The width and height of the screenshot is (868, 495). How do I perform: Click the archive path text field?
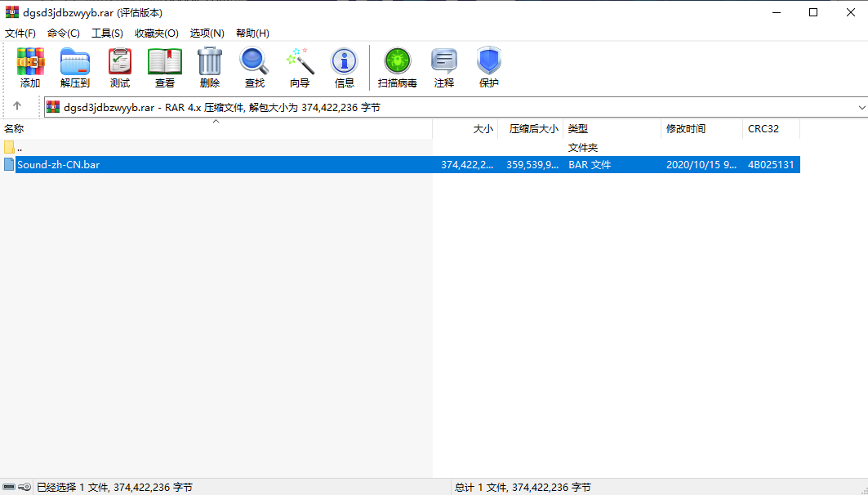pos(456,108)
